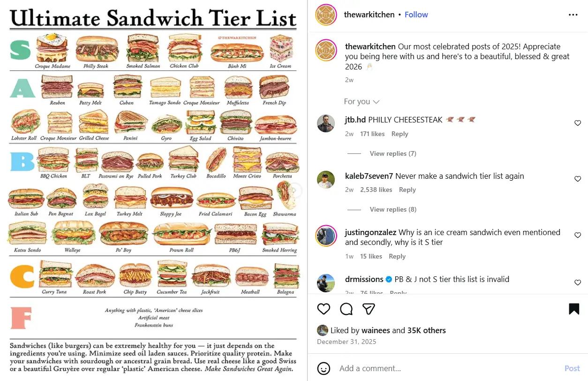This screenshot has width=588, height=381.
Task: Click the emoji smiley icon
Action: 324,368
